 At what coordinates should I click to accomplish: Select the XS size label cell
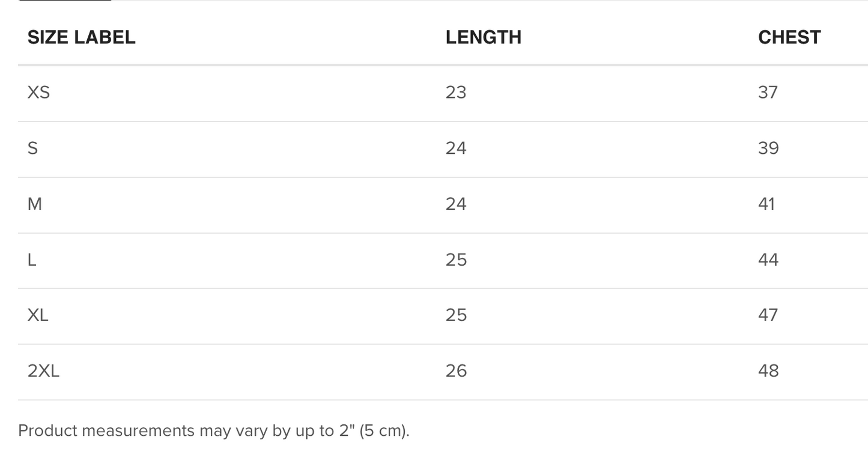click(x=38, y=93)
